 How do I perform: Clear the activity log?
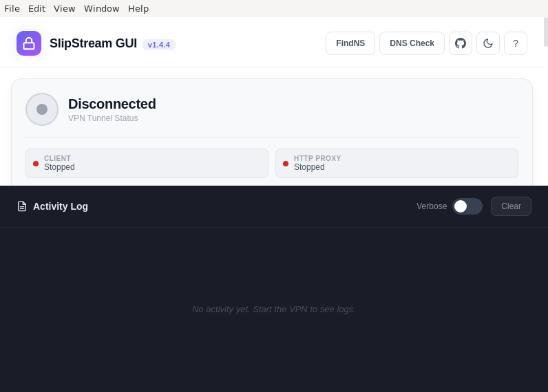pos(511,206)
